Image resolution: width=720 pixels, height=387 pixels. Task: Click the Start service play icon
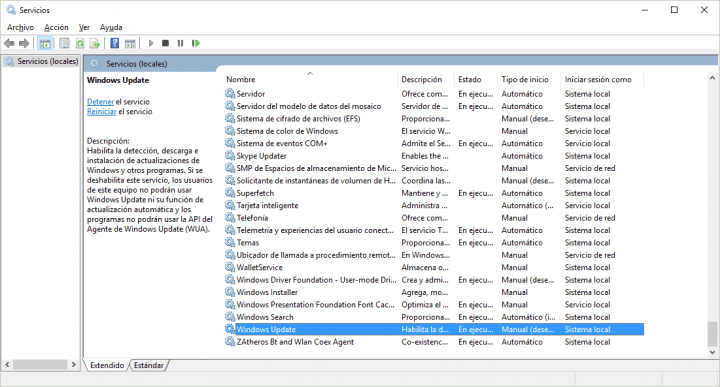[x=151, y=43]
